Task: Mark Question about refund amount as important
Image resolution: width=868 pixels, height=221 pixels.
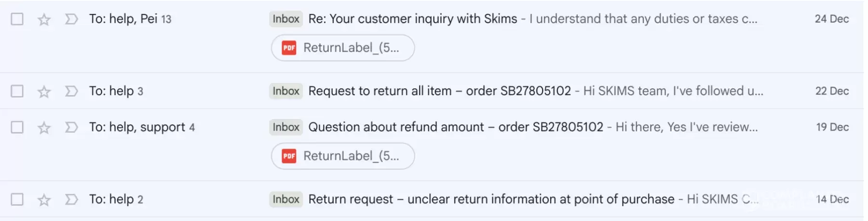Action: click(x=71, y=127)
